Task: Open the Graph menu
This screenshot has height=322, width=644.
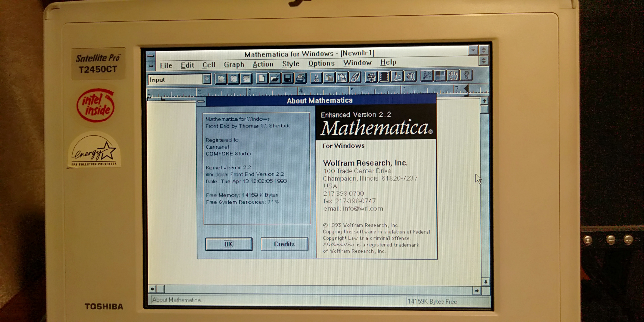Action: click(x=234, y=65)
